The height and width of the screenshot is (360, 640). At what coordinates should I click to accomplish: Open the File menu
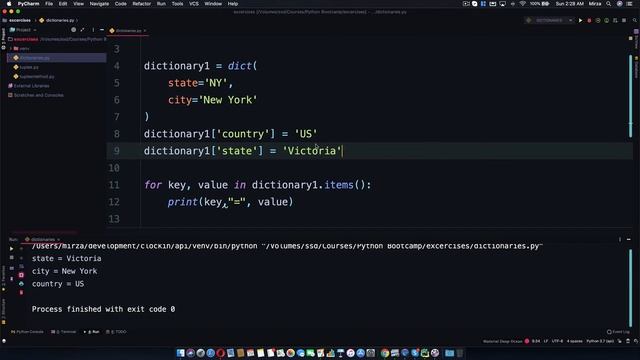[x=49, y=4]
